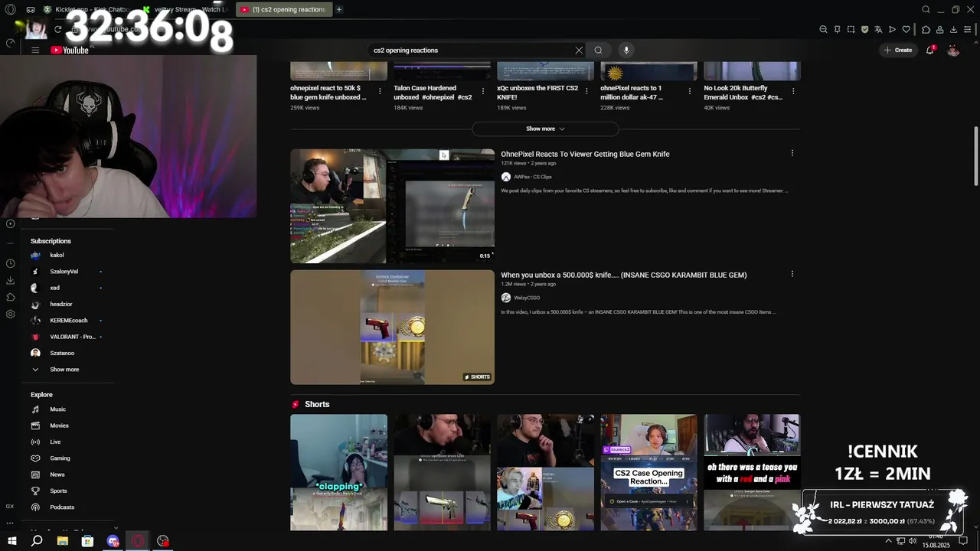980x551 pixels.
Task: Open the ad blocker shield icon
Action: click(x=864, y=29)
